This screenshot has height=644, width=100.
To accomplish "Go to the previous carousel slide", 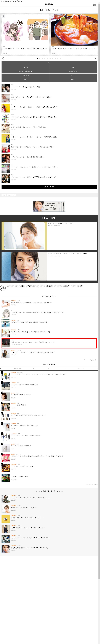I will tap(3, 59).
